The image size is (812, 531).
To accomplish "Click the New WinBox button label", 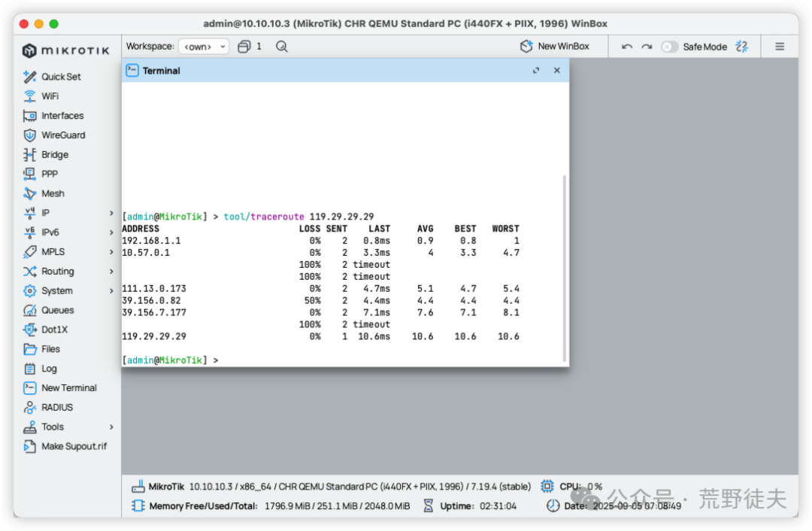I will [x=563, y=46].
